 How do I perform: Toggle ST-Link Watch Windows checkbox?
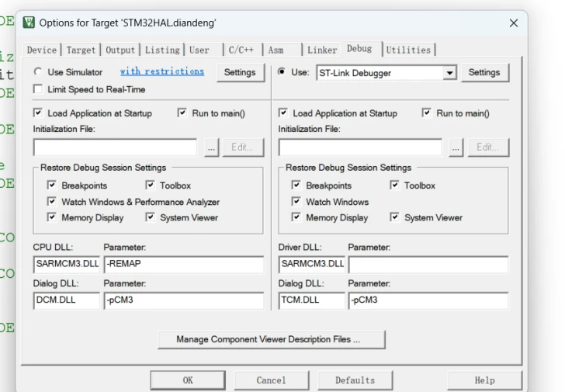(x=296, y=201)
